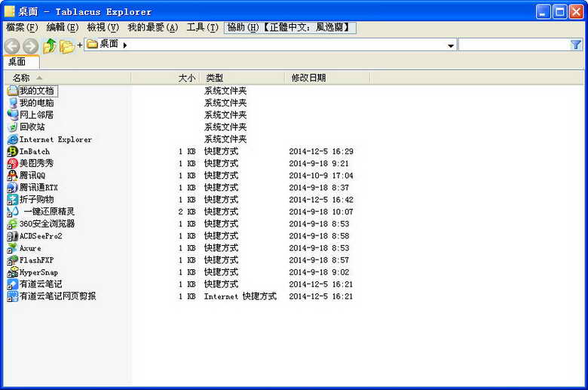Select the FlashFXP shortcut icon

[12, 260]
